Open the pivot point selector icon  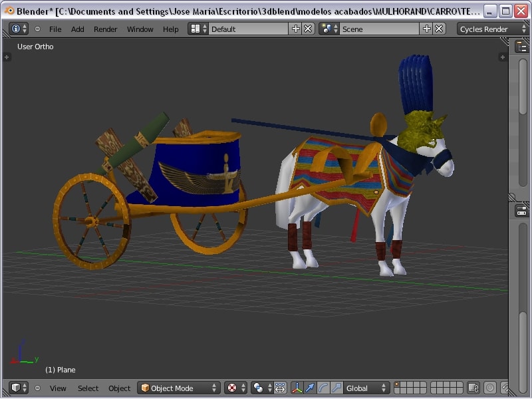click(260, 388)
